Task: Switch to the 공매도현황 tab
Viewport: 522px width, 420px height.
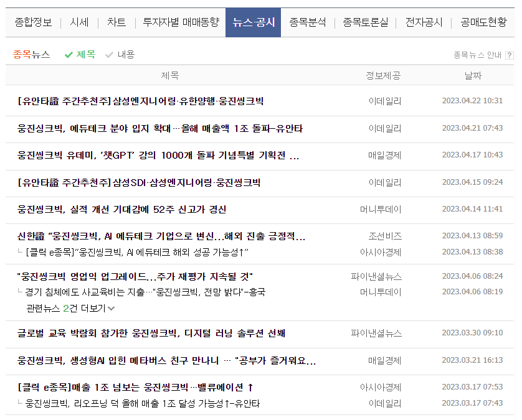Action: tap(484, 22)
